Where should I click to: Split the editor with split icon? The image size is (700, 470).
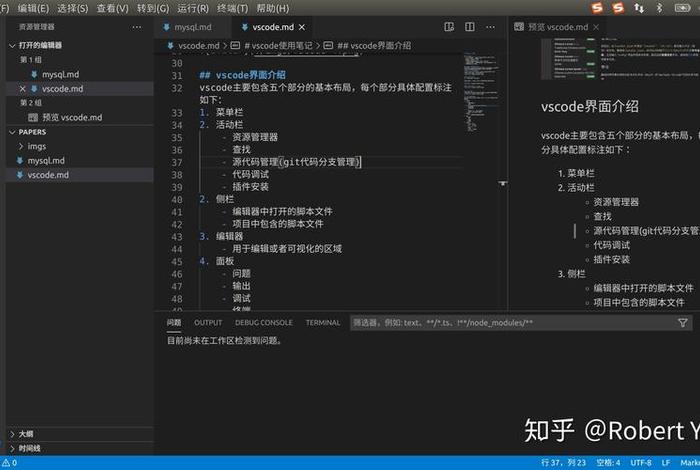(470, 27)
